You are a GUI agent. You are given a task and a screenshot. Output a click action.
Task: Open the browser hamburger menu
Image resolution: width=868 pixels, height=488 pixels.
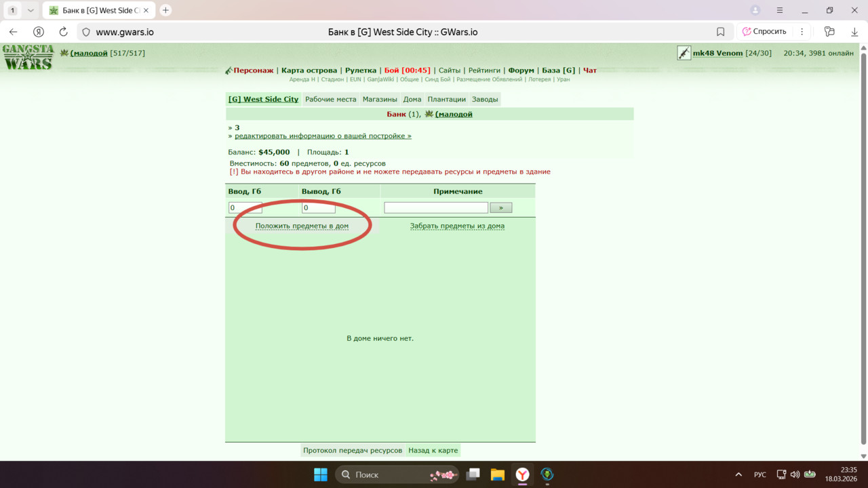click(x=781, y=10)
